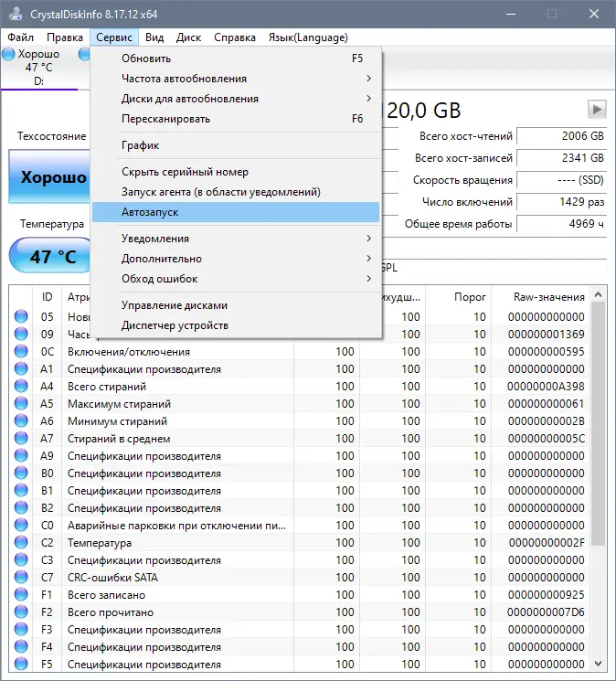
Task: Click the scrollbar down arrow in attribute list
Action: [599, 664]
